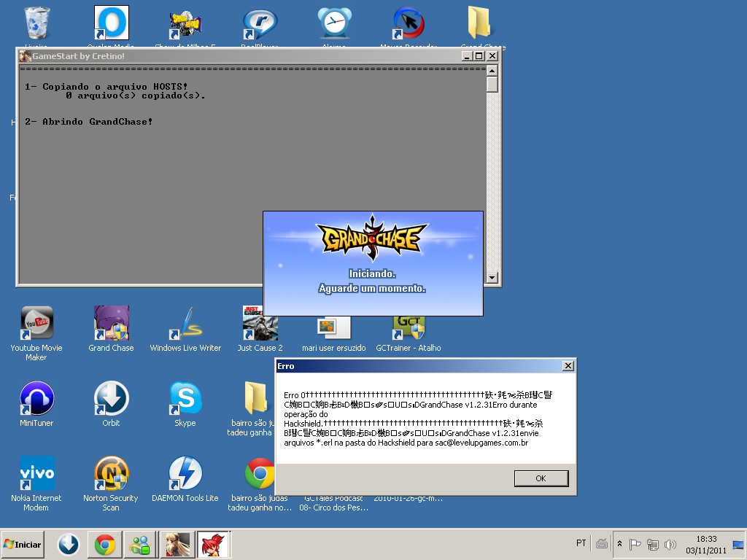Click Google Chrome in the taskbar
This screenshot has height=560, width=747.
coord(104,544)
